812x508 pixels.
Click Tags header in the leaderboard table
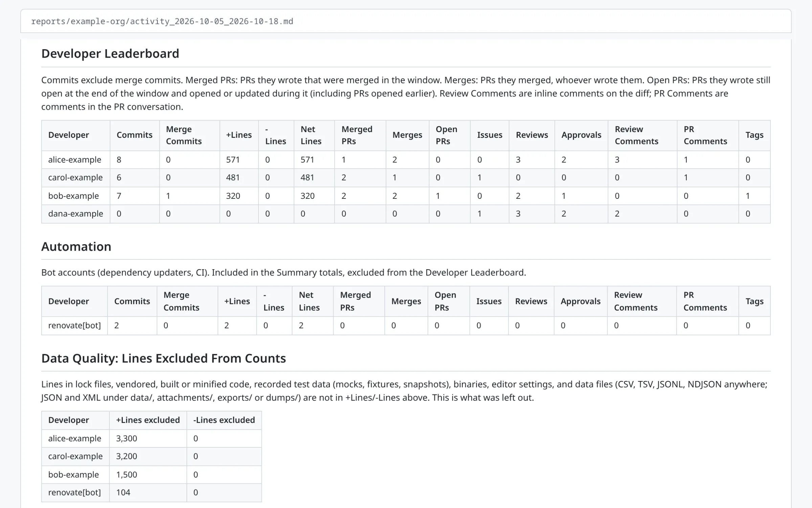754,135
